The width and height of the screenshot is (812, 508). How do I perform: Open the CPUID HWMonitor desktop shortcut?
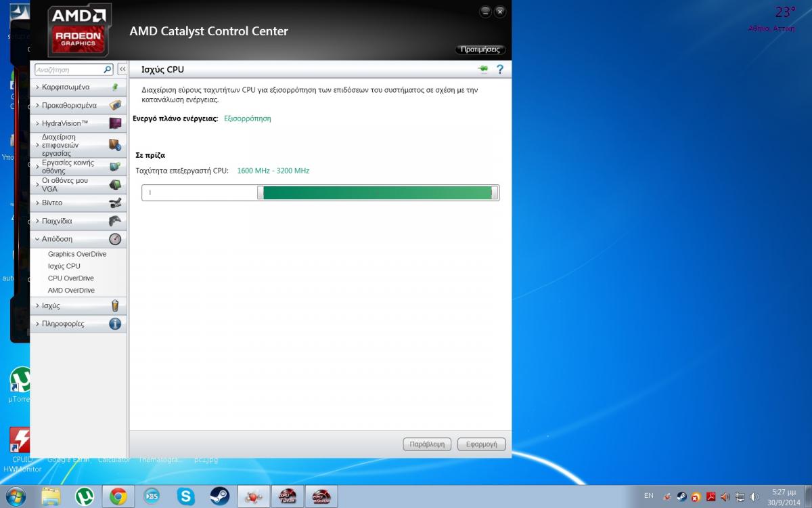[22, 450]
